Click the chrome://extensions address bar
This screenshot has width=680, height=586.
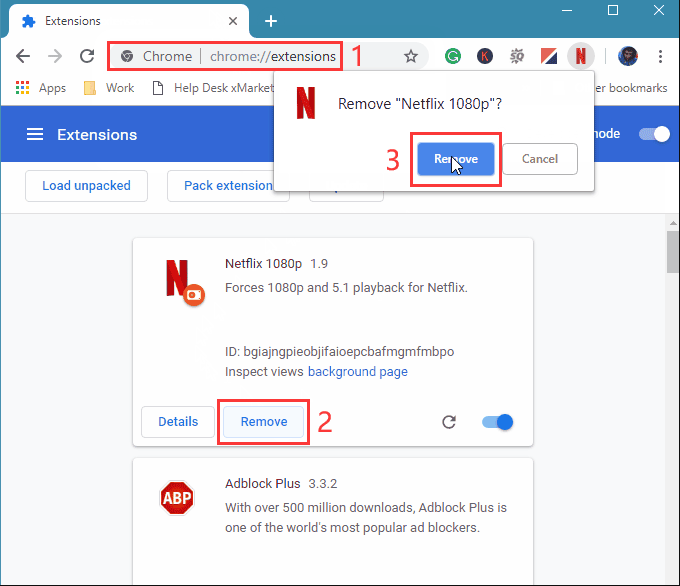(x=225, y=56)
